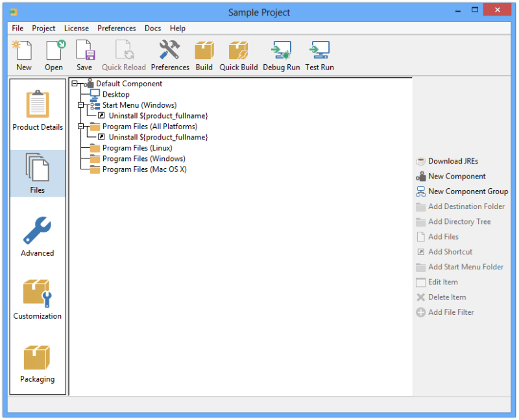Collapse the Program Files (All Platforms) node
The image size is (519, 420).
[x=80, y=127]
